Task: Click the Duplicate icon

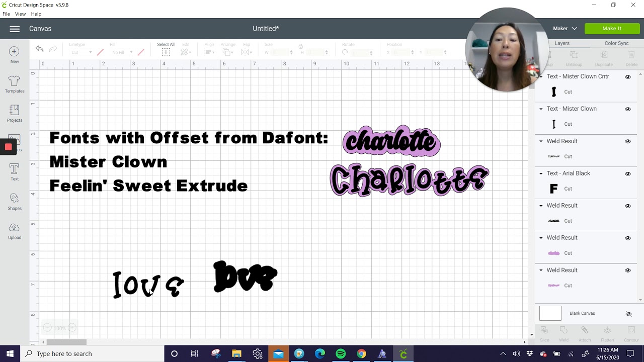Action: coord(604,55)
